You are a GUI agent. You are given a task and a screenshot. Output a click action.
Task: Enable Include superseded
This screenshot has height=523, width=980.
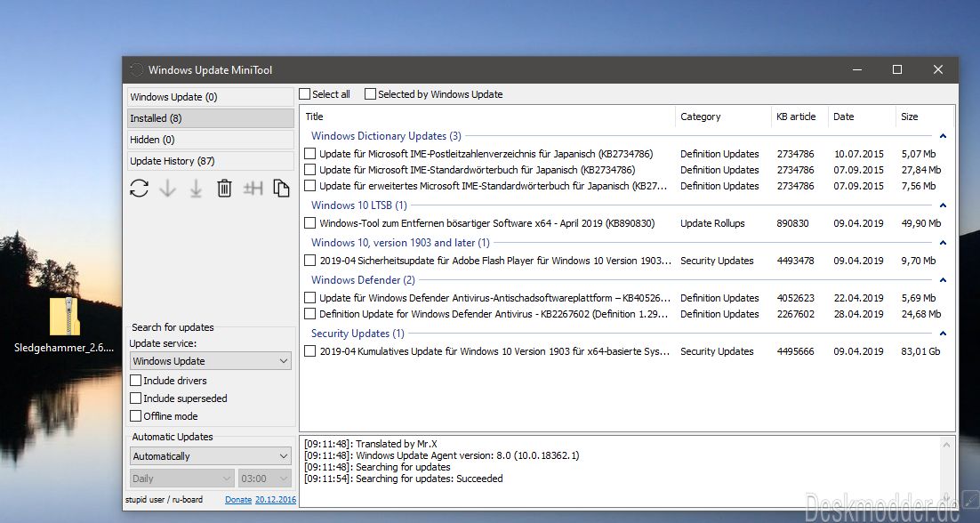click(x=135, y=398)
